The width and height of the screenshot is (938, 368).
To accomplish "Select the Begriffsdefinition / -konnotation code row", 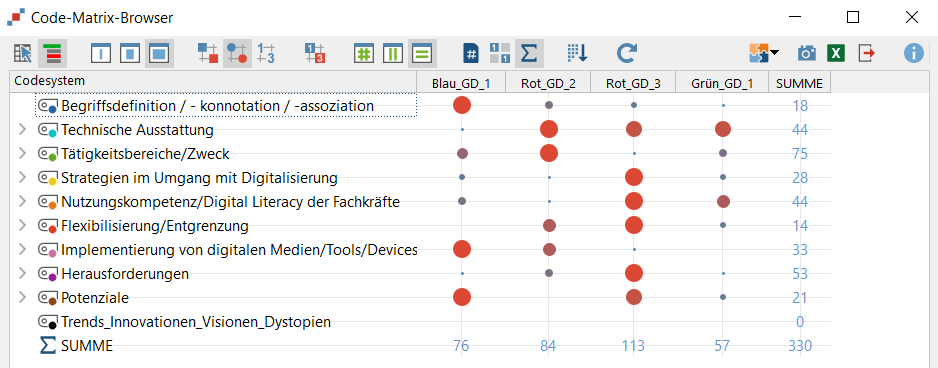I will tap(226, 105).
